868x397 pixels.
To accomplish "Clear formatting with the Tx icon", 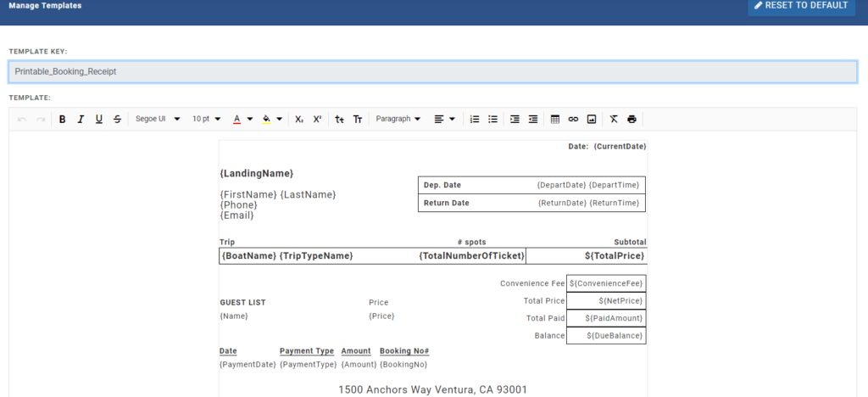I will 614,119.
